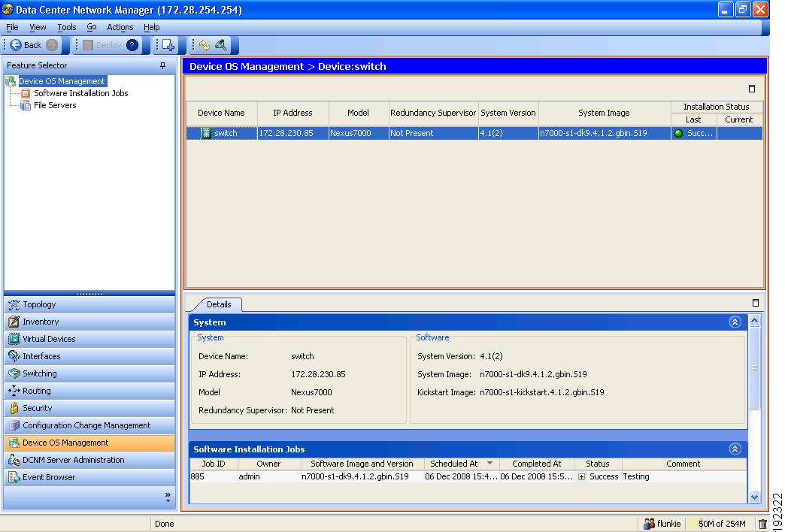
Task: Switch to the Details tab
Action: pyautogui.click(x=220, y=304)
